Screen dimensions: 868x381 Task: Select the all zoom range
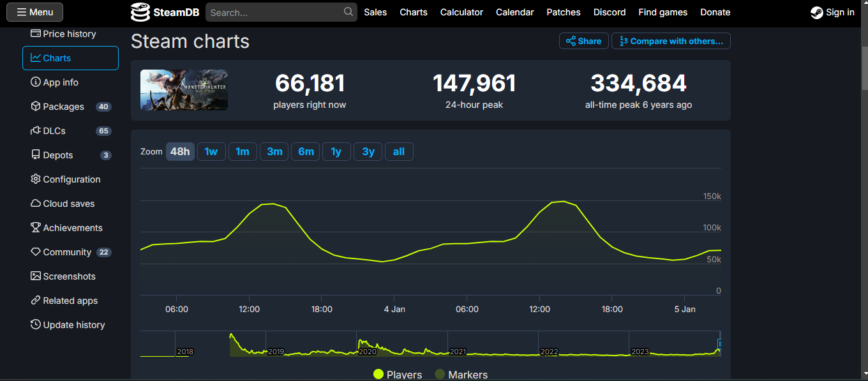pos(399,152)
